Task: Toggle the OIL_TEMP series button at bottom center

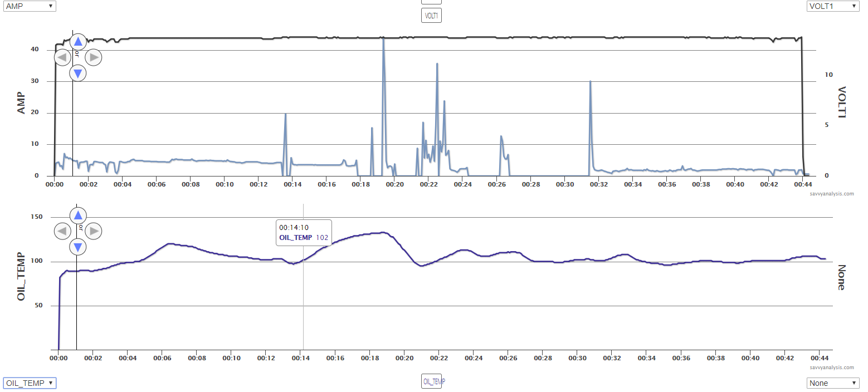Action: pos(431,381)
